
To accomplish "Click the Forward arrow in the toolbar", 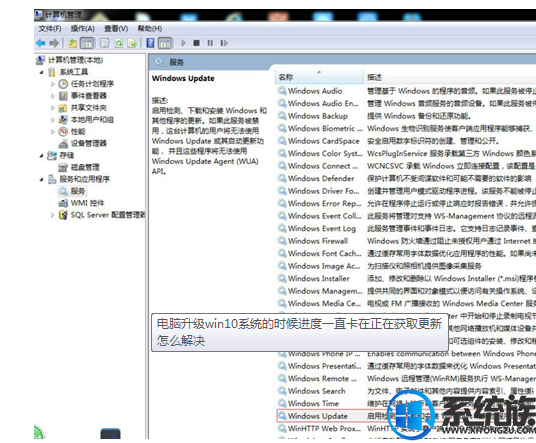I will [54, 43].
